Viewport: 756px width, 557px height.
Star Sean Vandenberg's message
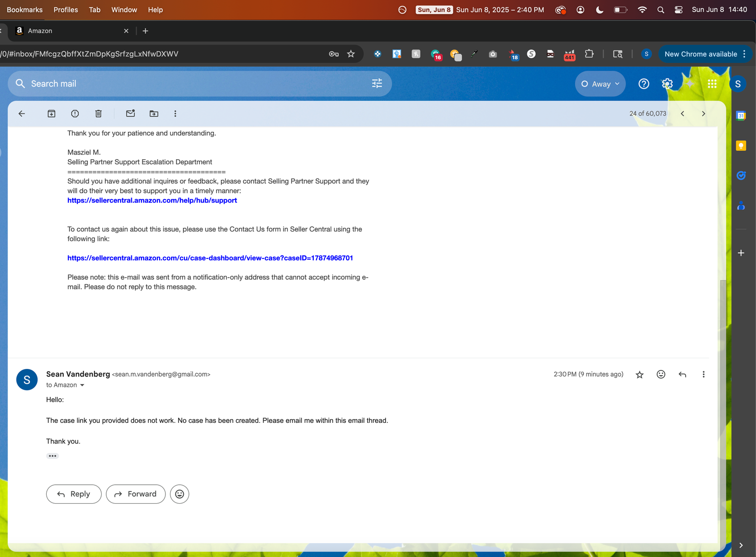tap(639, 375)
